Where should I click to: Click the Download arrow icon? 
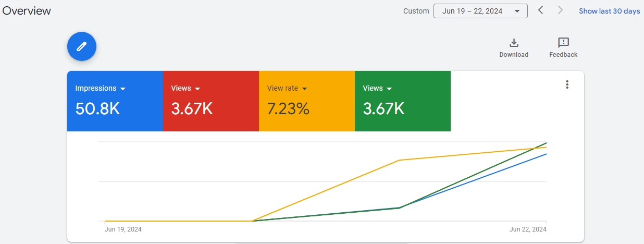click(514, 43)
